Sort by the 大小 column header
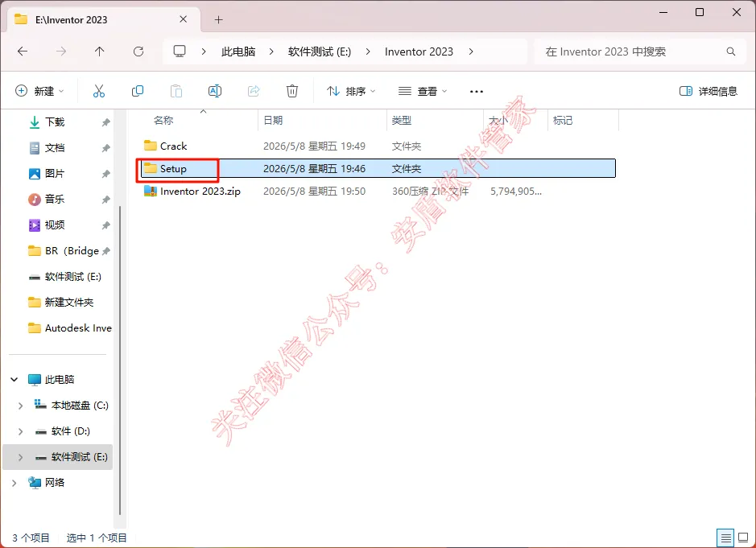756x548 pixels. point(498,121)
